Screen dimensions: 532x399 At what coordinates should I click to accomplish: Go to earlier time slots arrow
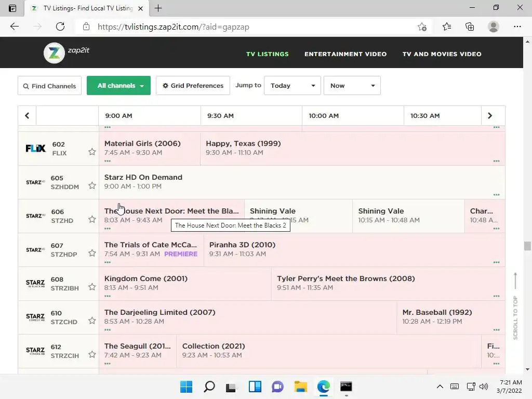(x=27, y=116)
